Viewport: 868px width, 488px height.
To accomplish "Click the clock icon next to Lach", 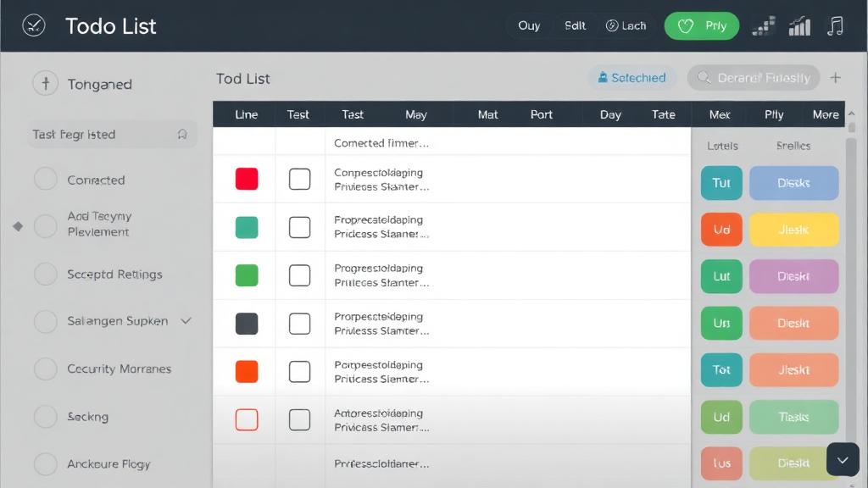I will [611, 25].
